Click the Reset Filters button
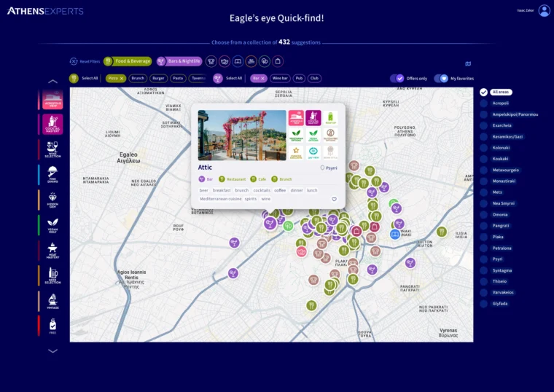This screenshot has height=392, width=554. pyautogui.click(x=85, y=61)
